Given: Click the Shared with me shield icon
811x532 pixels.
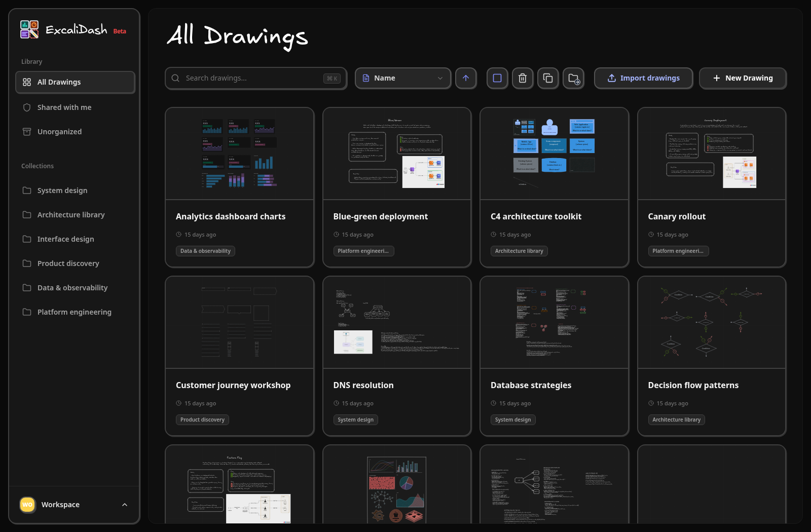Looking at the screenshot, I should 27,107.
